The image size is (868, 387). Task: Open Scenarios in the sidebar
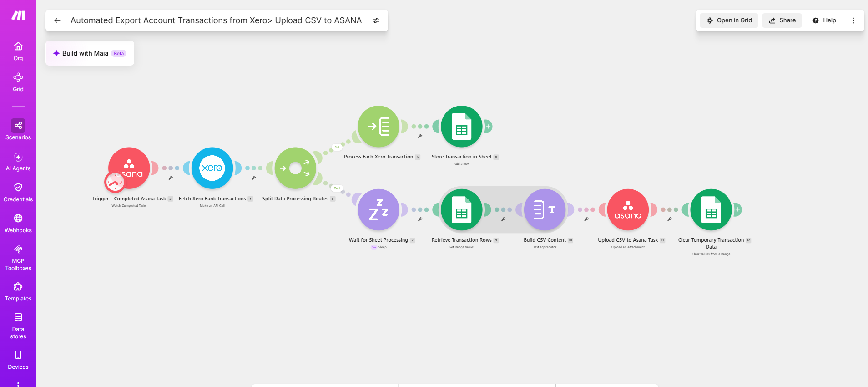point(18,130)
